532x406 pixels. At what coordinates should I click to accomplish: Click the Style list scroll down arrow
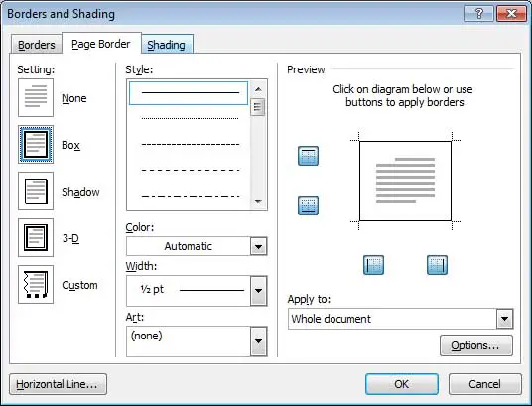tap(258, 201)
